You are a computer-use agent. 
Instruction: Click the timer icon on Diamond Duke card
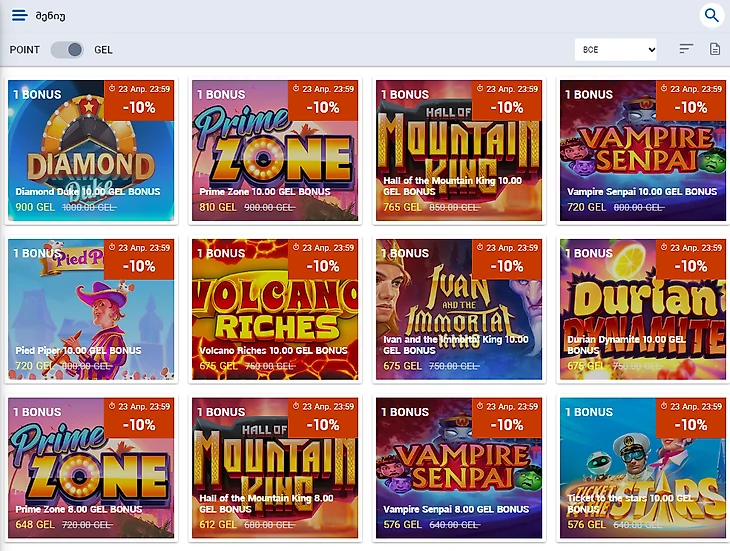tap(112, 88)
